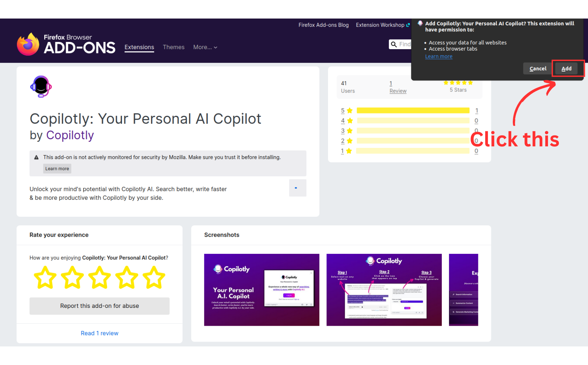Click the one-star rating bar

(x=413, y=151)
